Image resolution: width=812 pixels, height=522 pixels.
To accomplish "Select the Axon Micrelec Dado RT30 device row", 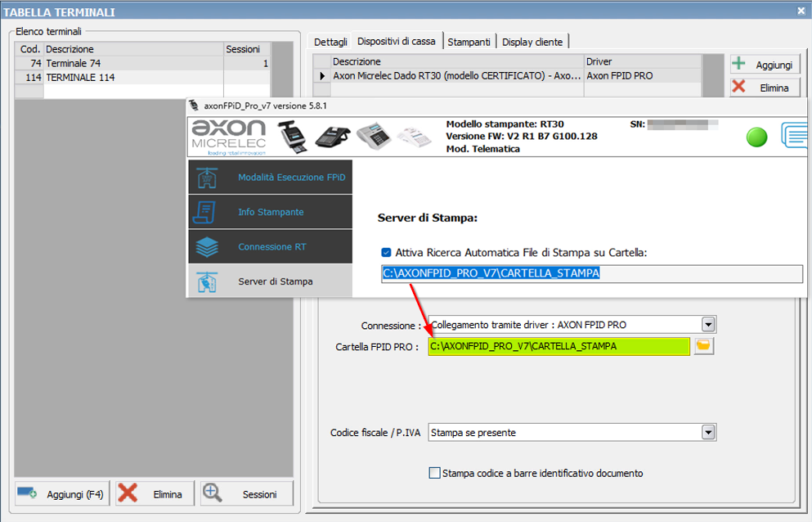I will click(508, 76).
